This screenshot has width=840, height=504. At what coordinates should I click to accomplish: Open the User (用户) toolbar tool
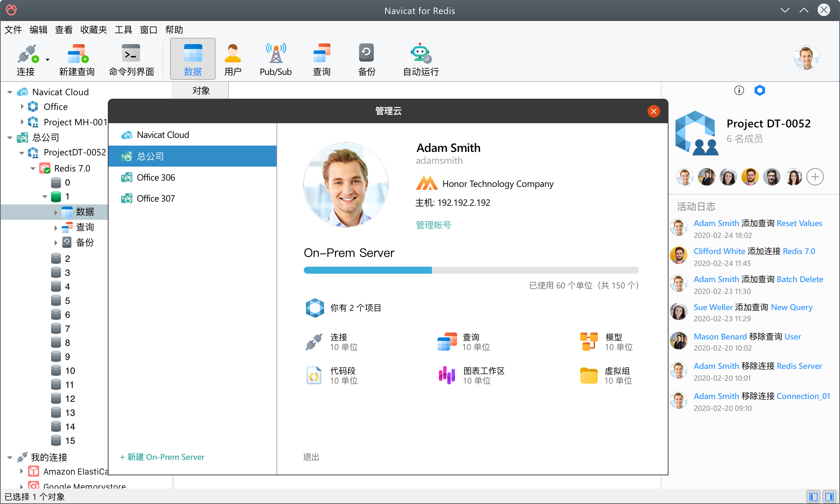(x=233, y=59)
